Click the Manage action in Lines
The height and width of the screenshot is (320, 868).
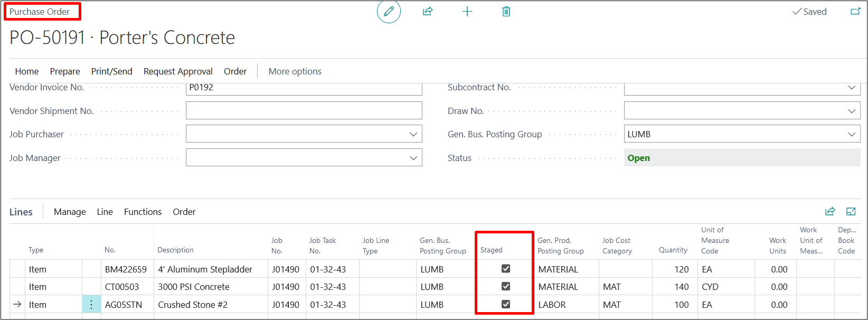click(x=70, y=212)
